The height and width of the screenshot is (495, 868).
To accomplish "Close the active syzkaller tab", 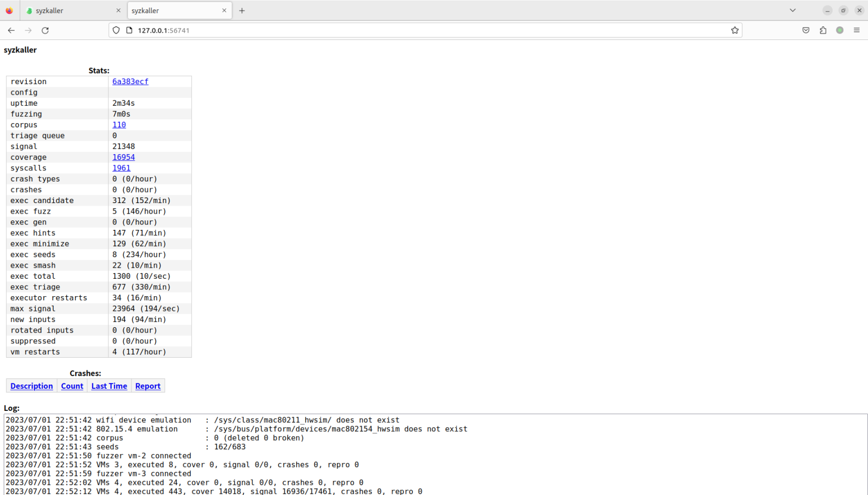I will [224, 11].
